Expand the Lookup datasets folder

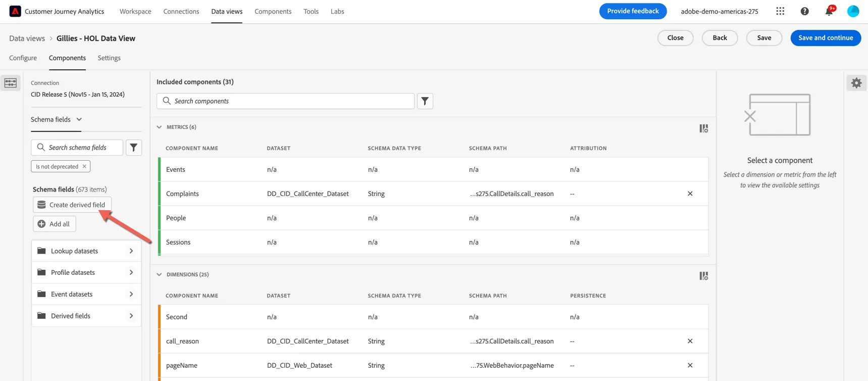86,251
